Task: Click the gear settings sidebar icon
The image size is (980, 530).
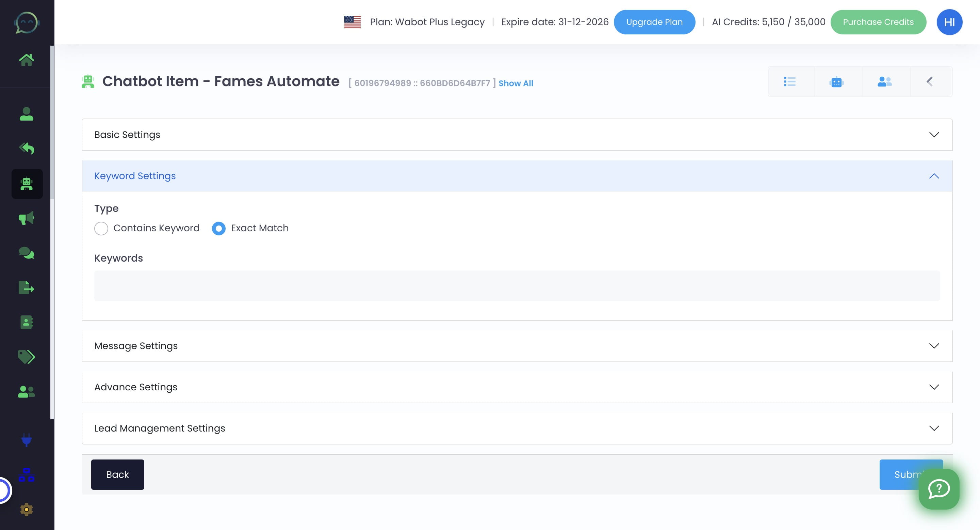Action: pos(26,510)
